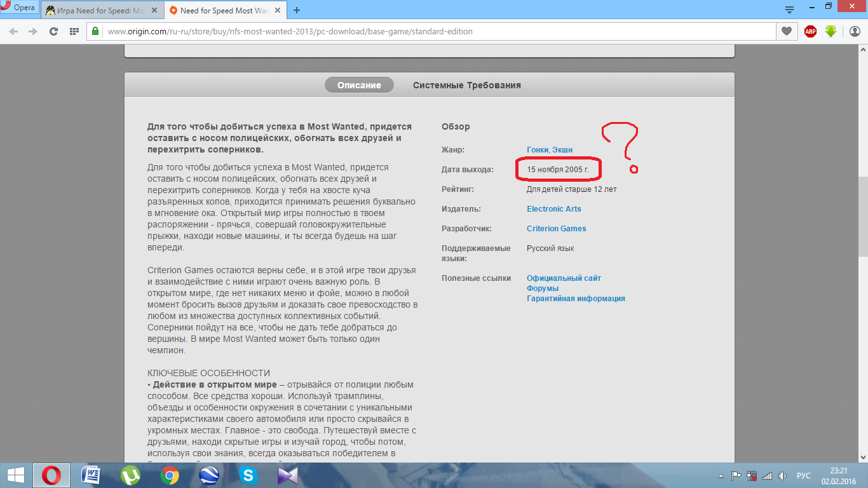
Task: Click the rating text 'Для детей старше 12 лет'
Action: pyautogui.click(x=572, y=189)
